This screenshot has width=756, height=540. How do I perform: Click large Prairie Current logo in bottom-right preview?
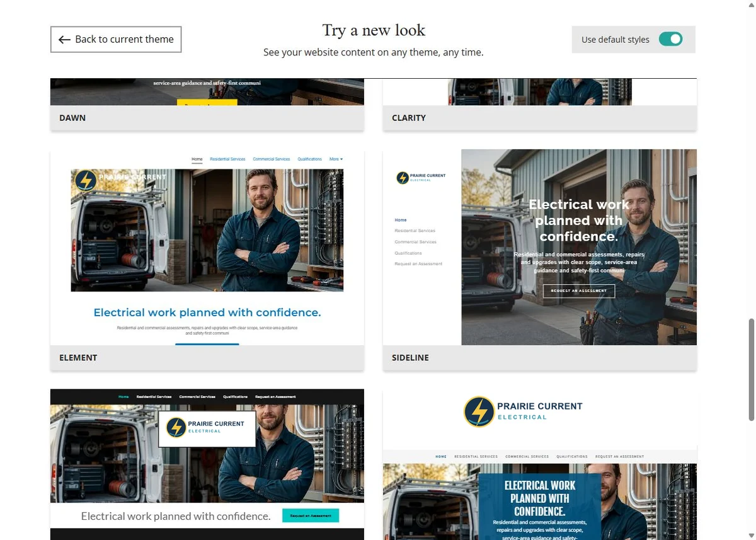pyautogui.click(x=523, y=411)
